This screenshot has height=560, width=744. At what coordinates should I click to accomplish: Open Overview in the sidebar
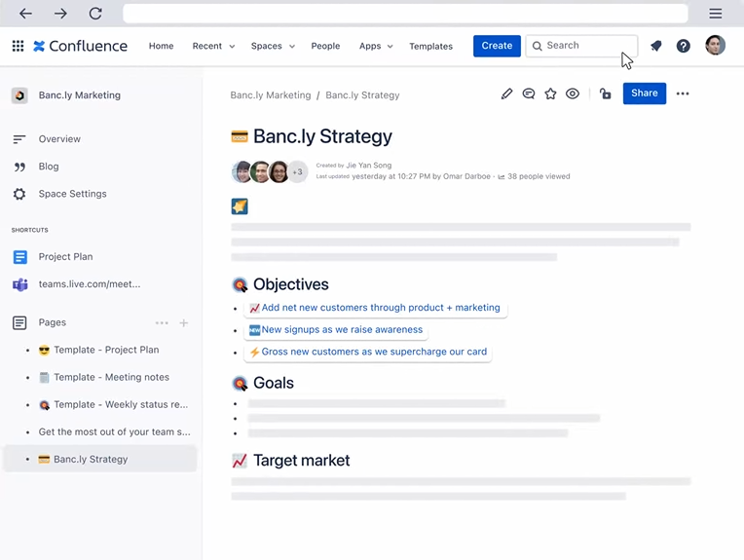tap(59, 139)
